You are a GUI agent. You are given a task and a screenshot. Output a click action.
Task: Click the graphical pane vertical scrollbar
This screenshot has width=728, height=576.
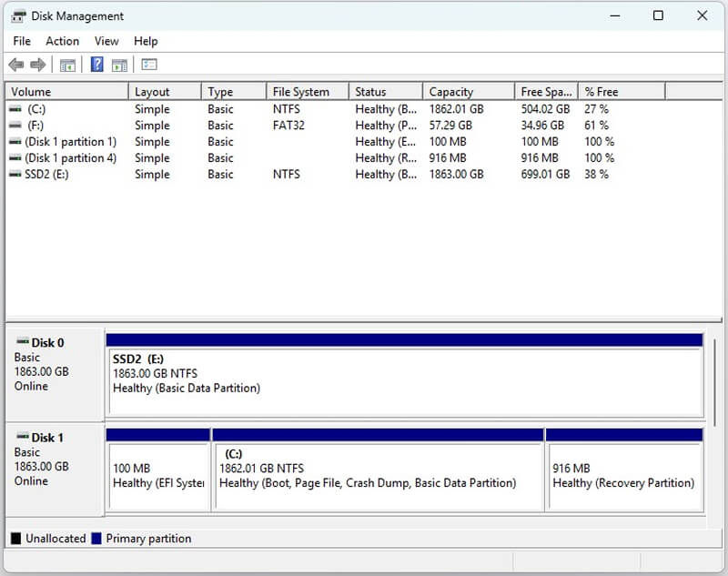[714, 383]
